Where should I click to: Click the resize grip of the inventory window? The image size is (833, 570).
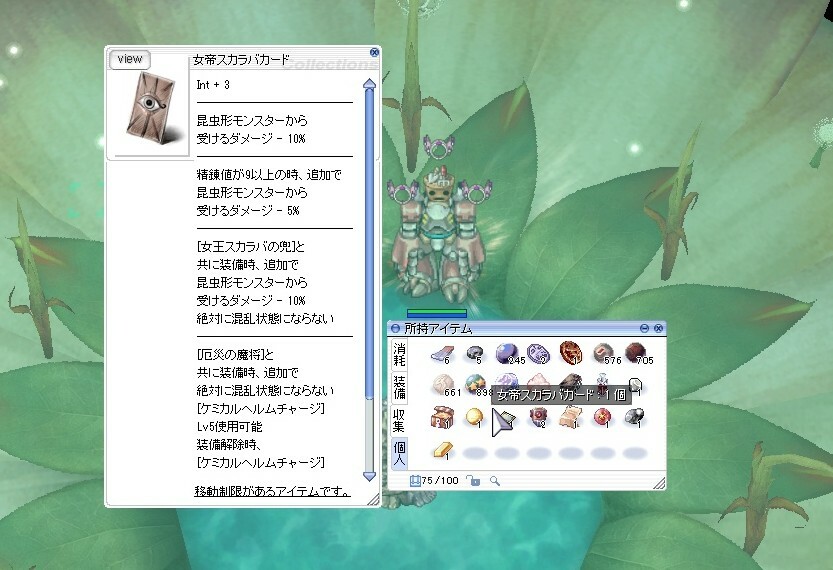pyautogui.click(x=659, y=483)
